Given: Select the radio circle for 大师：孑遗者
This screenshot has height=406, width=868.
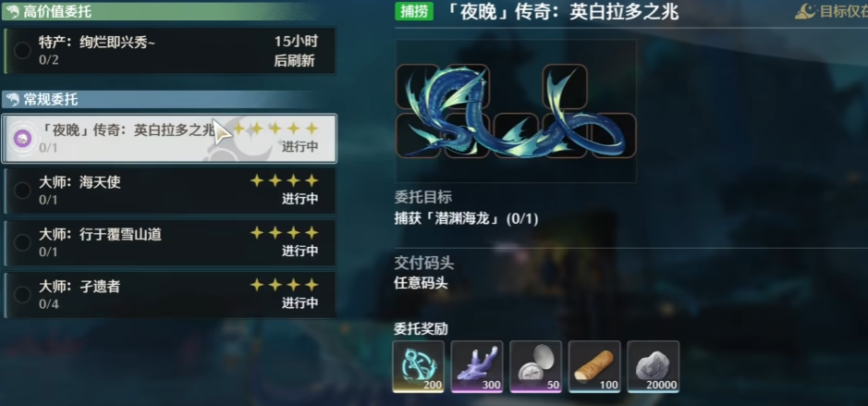Looking at the screenshot, I should pos(22,295).
